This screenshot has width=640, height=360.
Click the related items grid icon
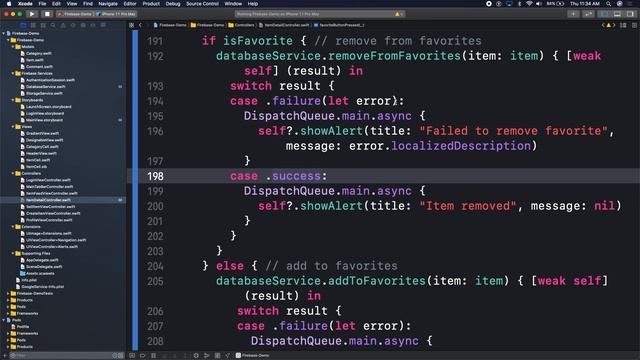click(x=131, y=25)
